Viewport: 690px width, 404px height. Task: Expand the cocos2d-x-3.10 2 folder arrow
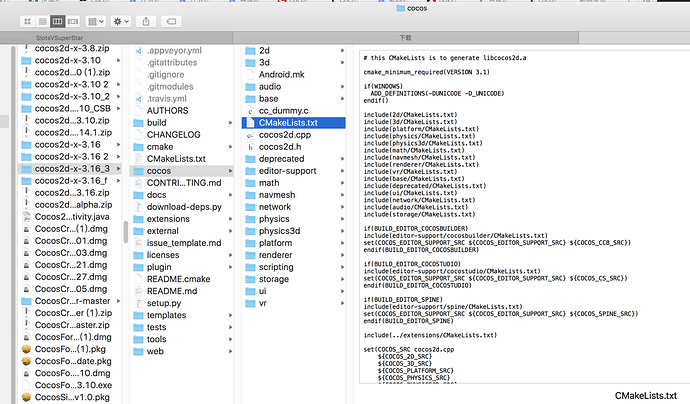point(118,84)
